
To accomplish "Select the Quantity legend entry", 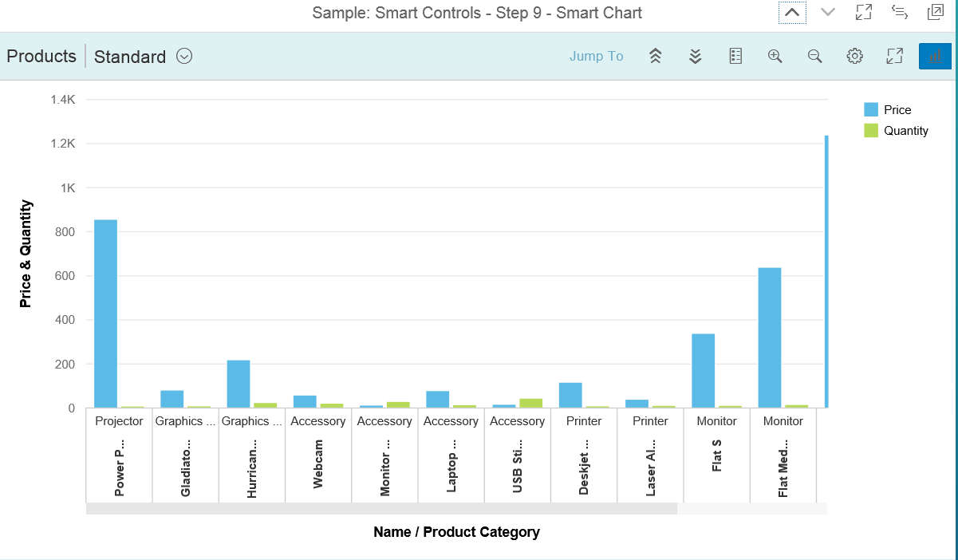I will tap(905, 131).
